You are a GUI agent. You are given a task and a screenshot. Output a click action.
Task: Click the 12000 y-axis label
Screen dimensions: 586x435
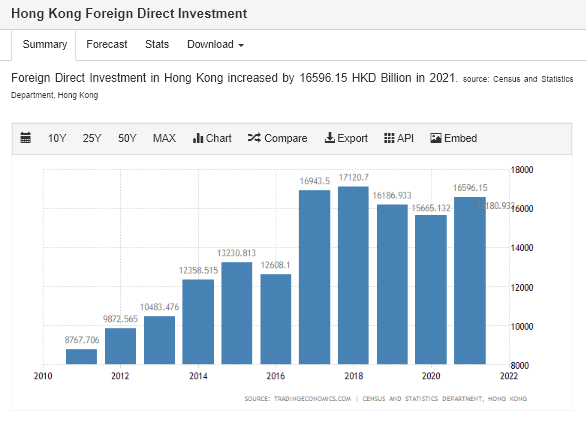(x=522, y=288)
